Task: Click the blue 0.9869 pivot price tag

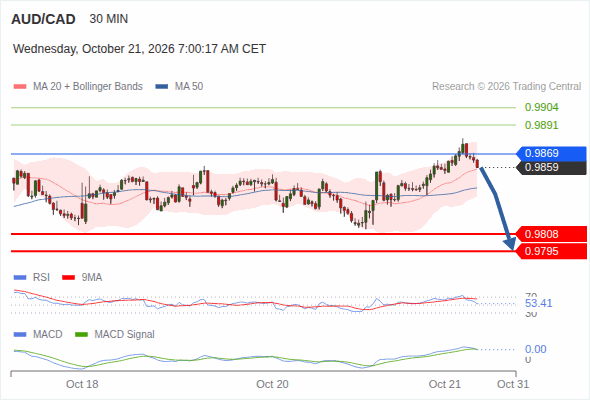Action: click(551, 154)
